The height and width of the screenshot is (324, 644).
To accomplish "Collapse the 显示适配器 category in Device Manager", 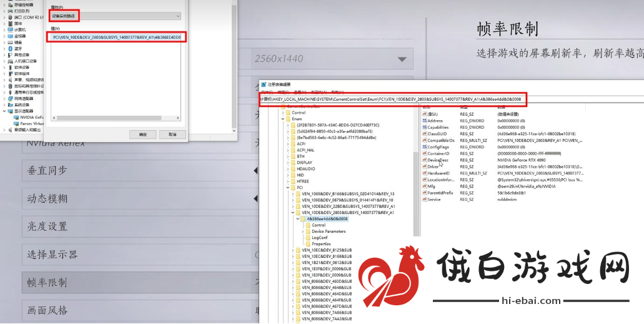I will pos(4,111).
